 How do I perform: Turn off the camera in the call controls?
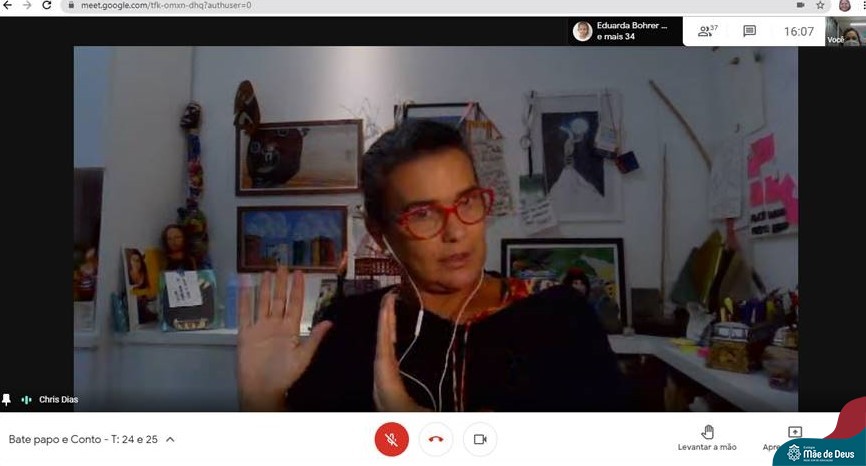(x=480, y=439)
